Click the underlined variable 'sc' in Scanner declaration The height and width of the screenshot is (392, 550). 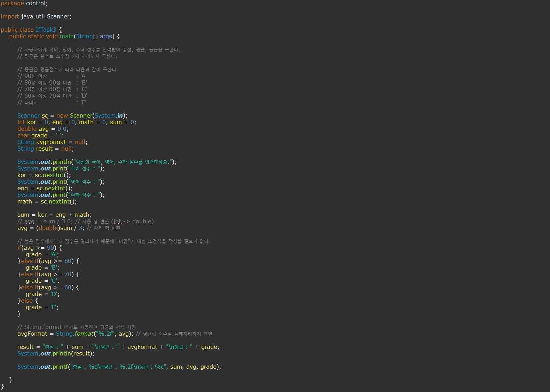coord(45,116)
